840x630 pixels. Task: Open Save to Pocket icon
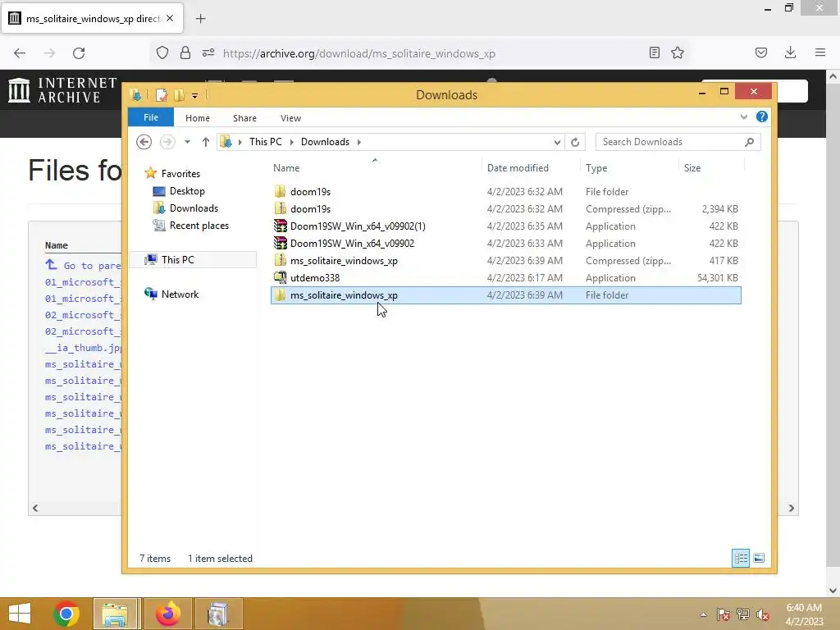coord(760,52)
